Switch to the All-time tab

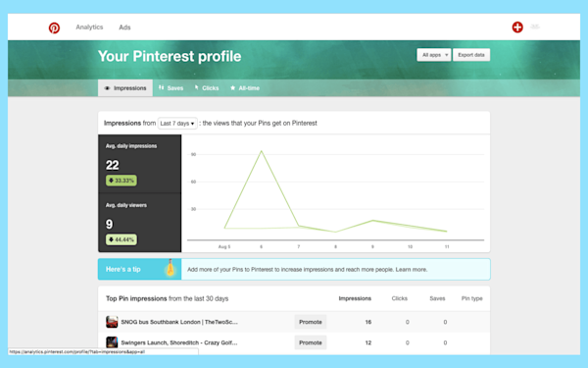[x=245, y=88]
